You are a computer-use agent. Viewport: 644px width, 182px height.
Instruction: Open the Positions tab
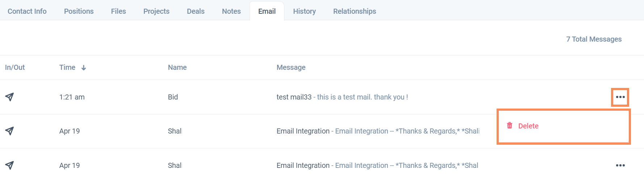tap(79, 11)
